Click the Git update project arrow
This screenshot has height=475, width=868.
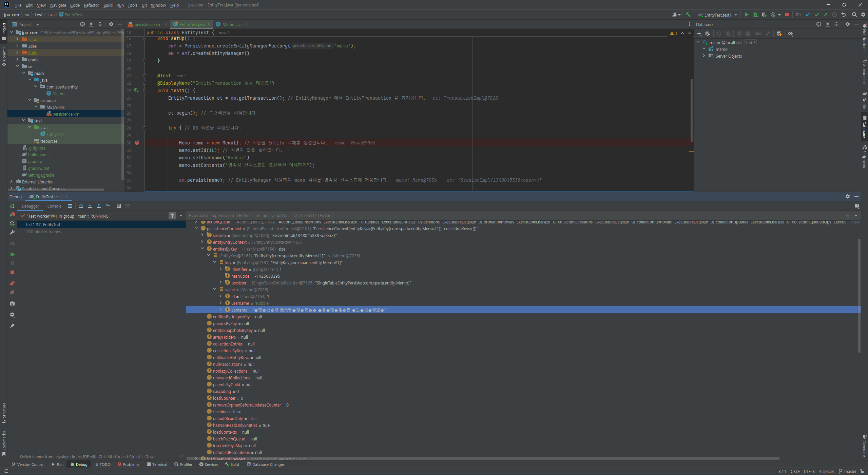[808, 15]
